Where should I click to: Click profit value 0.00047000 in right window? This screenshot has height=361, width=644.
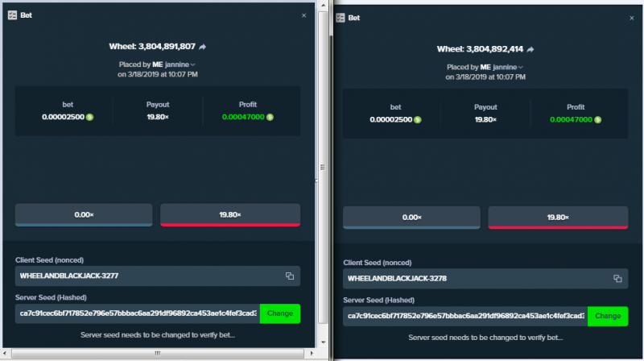click(571, 119)
